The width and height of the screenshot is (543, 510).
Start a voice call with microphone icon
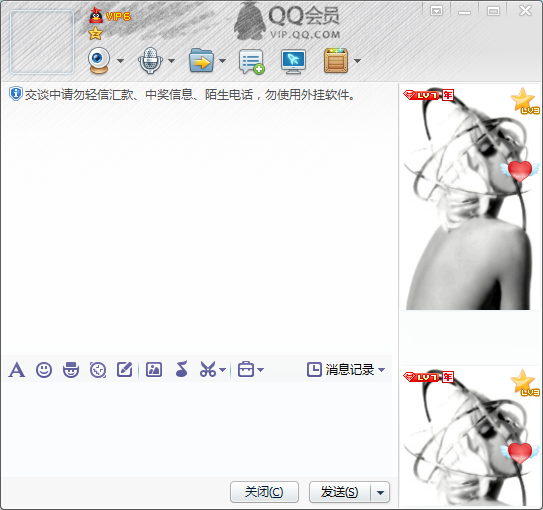pos(150,61)
